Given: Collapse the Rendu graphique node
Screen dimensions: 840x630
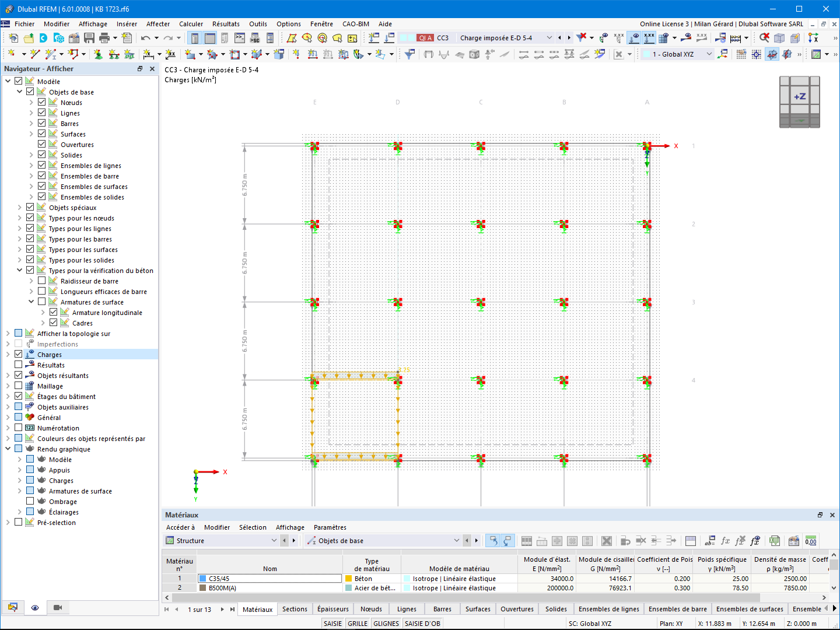Looking at the screenshot, I should (x=8, y=449).
